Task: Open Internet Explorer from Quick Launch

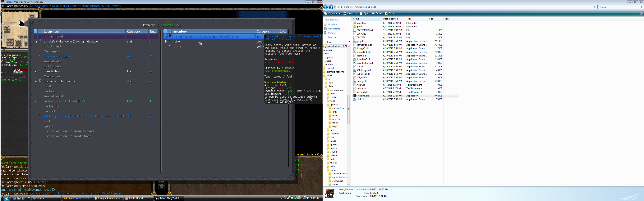Action: coord(24,198)
